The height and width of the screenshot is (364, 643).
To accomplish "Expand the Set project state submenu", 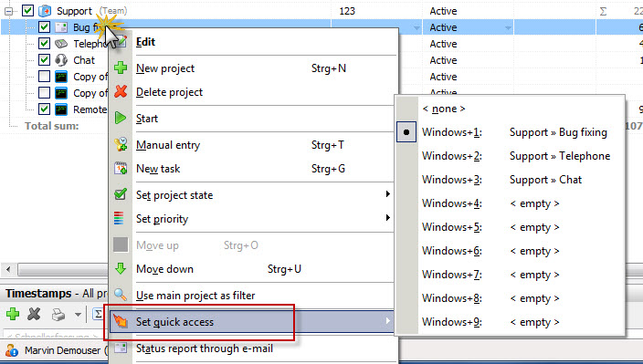I will [x=262, y=195].
